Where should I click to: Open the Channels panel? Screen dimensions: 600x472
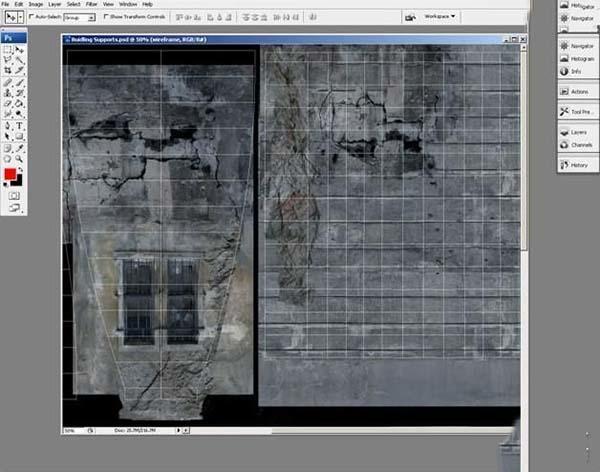pos(579,145)
